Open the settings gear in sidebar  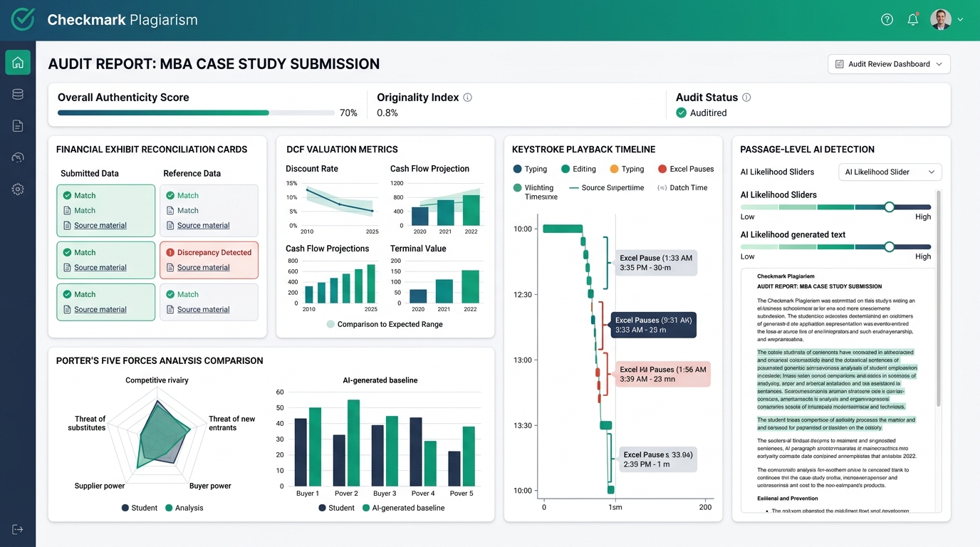click(18, 189)
